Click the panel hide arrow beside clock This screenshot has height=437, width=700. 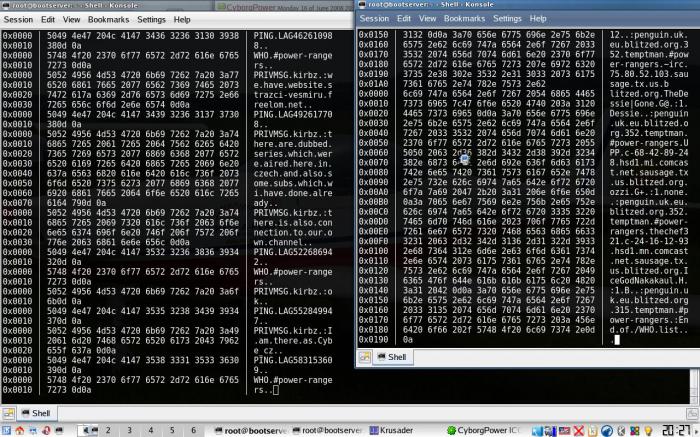pos(697,431)
